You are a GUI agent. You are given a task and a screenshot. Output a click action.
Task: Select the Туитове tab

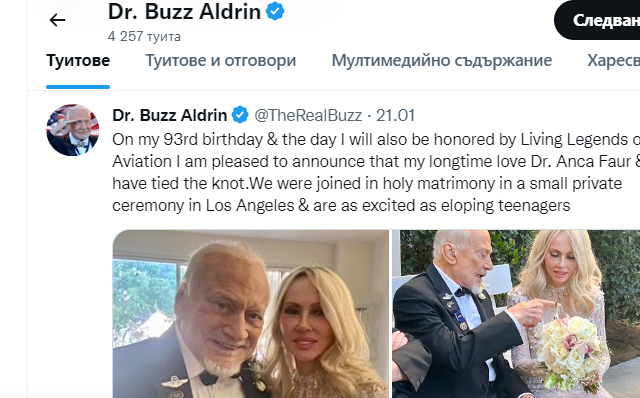click(x=78, y=61)
